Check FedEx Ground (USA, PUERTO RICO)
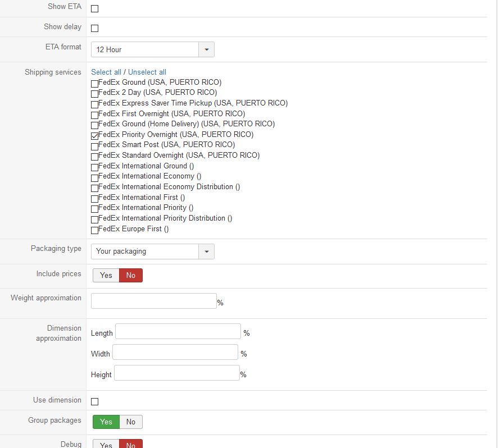The image size is (500, 448). pyautogui.click(x=94, y=84)
